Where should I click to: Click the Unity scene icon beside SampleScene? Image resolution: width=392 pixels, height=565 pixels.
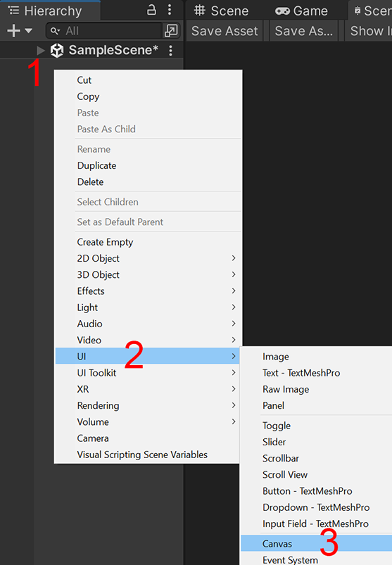57,51
